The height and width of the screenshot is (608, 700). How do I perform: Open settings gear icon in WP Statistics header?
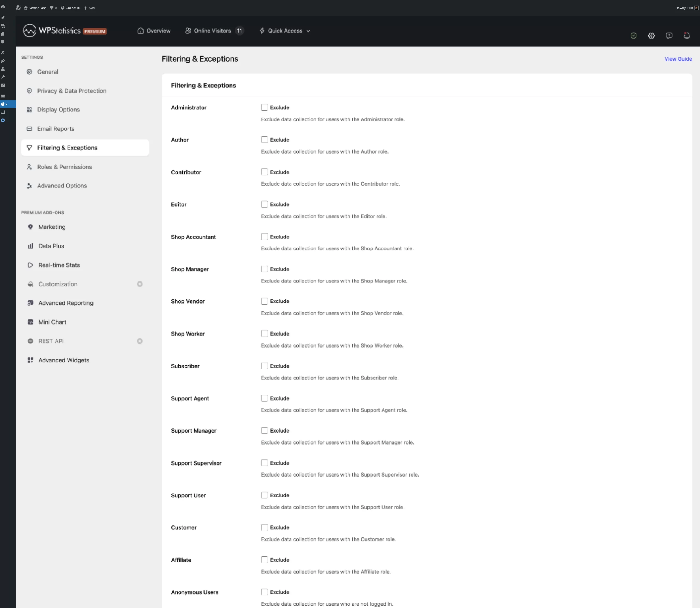tap(651, 36)
